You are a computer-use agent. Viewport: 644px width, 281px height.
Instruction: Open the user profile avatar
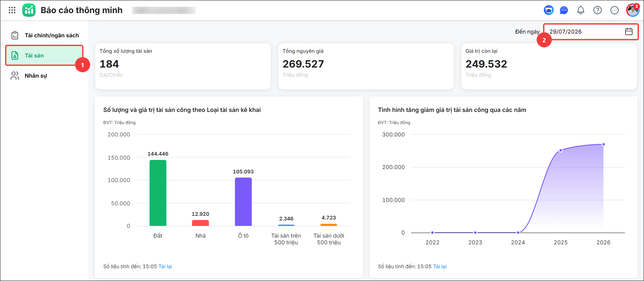click(633, 10)
